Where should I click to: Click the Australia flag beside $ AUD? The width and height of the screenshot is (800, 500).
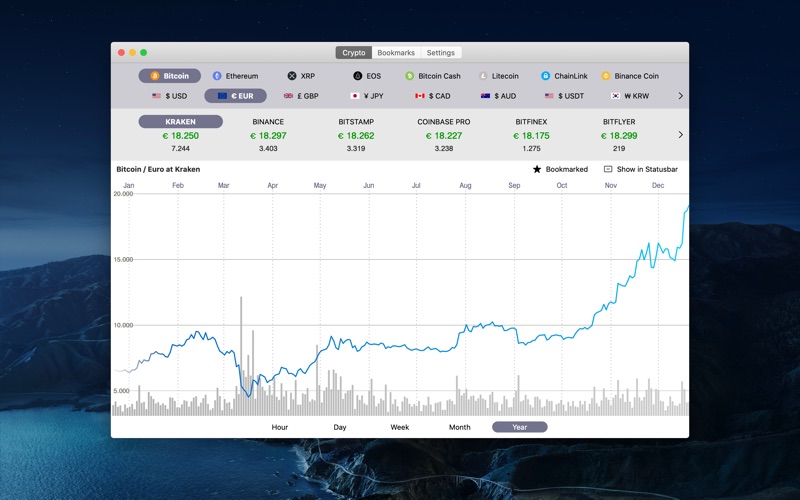click(x=485, y=96)
